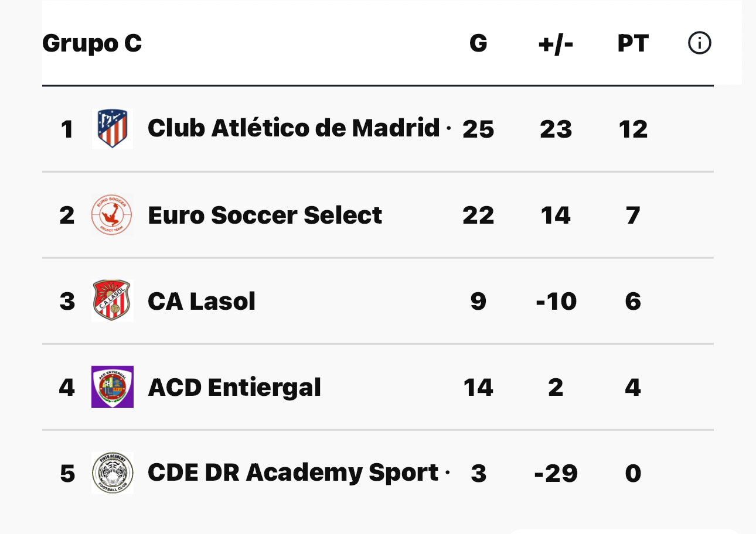Image resolution: width=756 pixels, height=534 pixels.
Task: Click CDE DR Academy Sport's -29 goal difference
Action: (556, 473)
